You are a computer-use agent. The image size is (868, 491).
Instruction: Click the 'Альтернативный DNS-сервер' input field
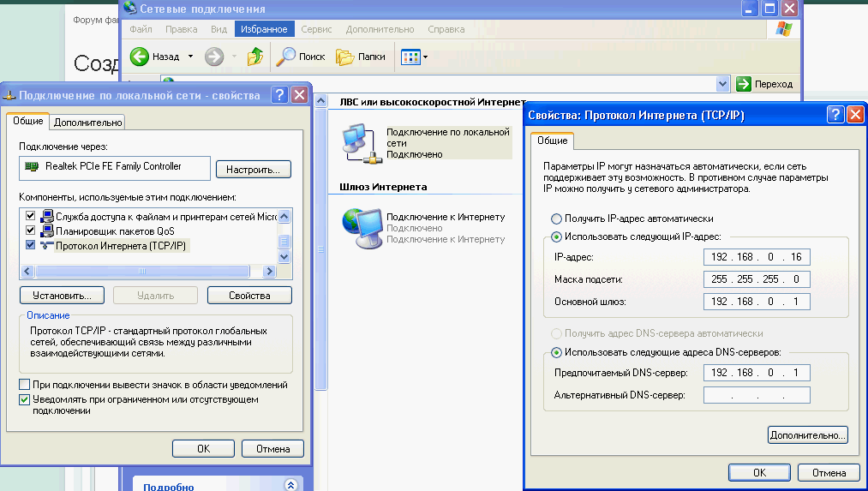pyautogui.click(x=757, y=395)
